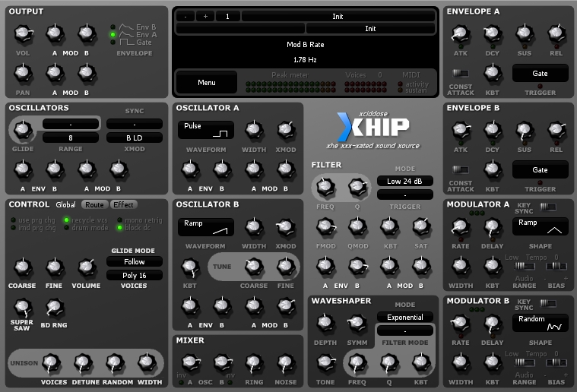The width and height of the screenshot is (577, 392).
Task: Open filter mode Low 24 dB dropdown
Action: (x=404, y=181)
